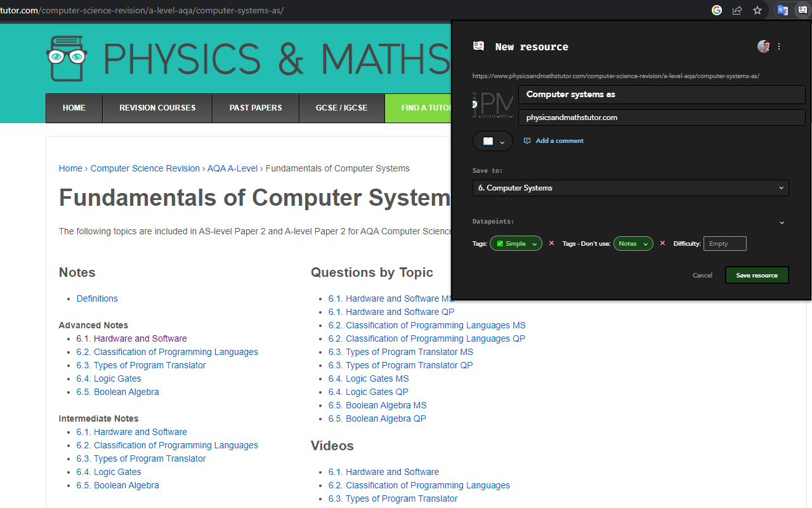This screenshot has width=812, height=508.
Task: Click the 'Questions by Topic' heading
Action: [x=372, y=272]
